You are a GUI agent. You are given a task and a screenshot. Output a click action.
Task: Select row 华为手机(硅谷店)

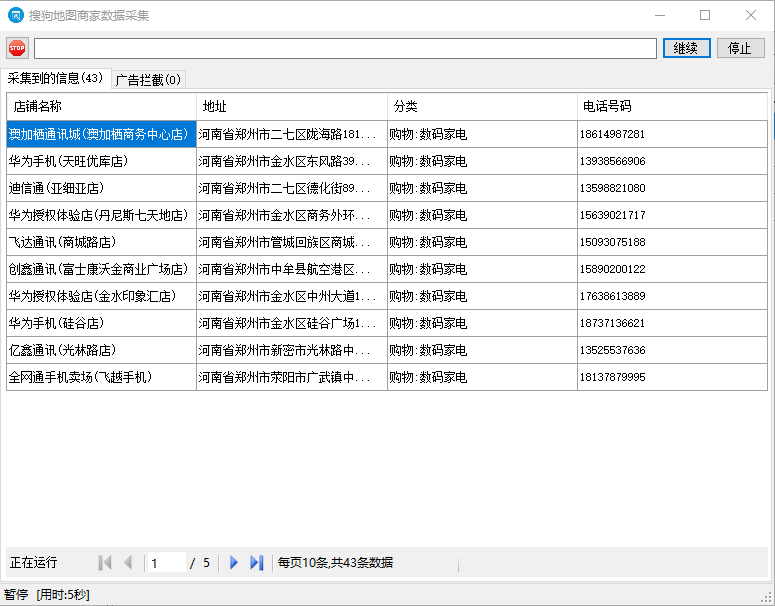pos(387,323)
